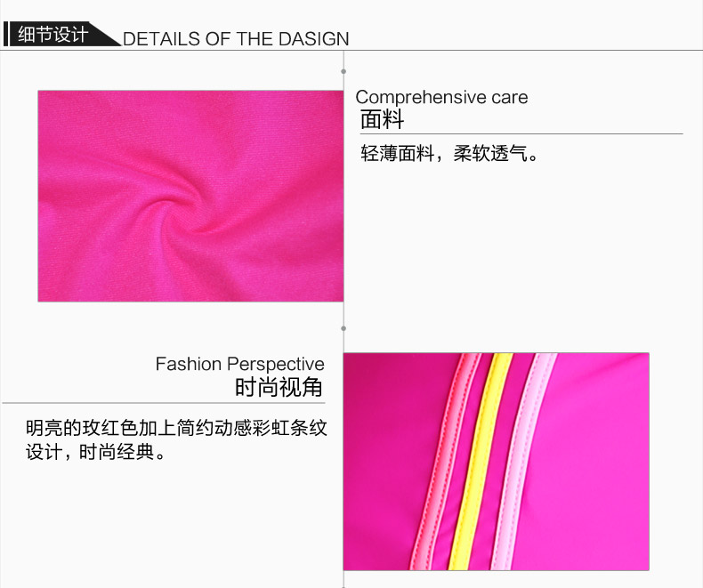Click the upper gray divider dot

(x=343, y=72)
